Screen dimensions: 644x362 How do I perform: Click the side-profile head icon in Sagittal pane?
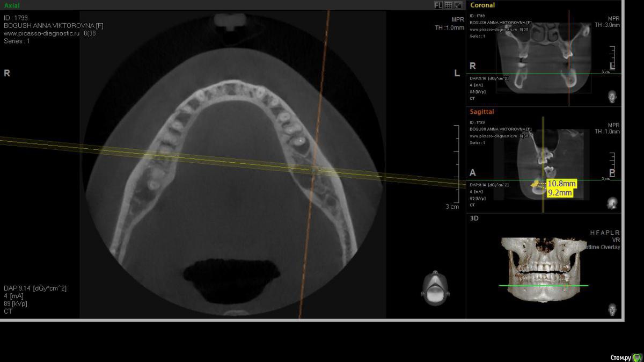[x=612, y=202]
